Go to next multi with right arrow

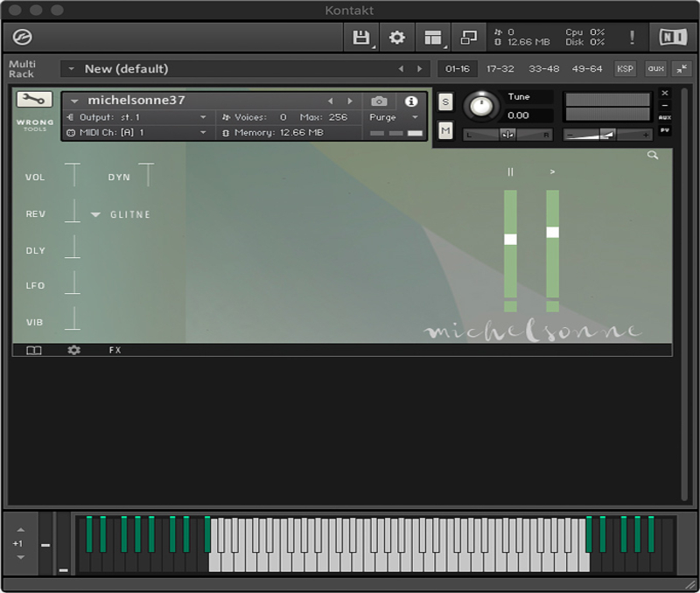(419, 69)
